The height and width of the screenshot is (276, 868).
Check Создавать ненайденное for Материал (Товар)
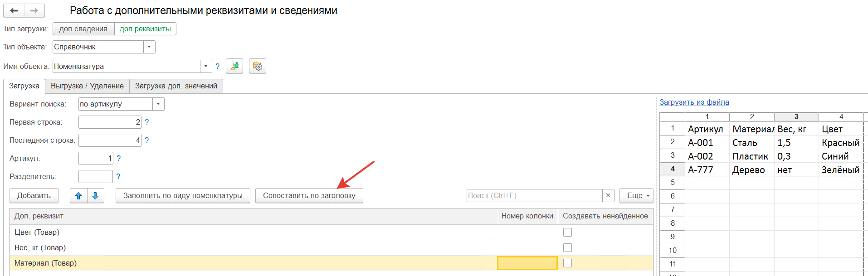point(567,263)
